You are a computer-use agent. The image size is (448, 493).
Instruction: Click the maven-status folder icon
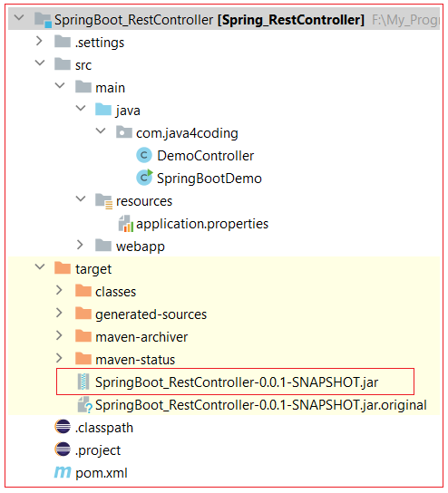point(83,359)
